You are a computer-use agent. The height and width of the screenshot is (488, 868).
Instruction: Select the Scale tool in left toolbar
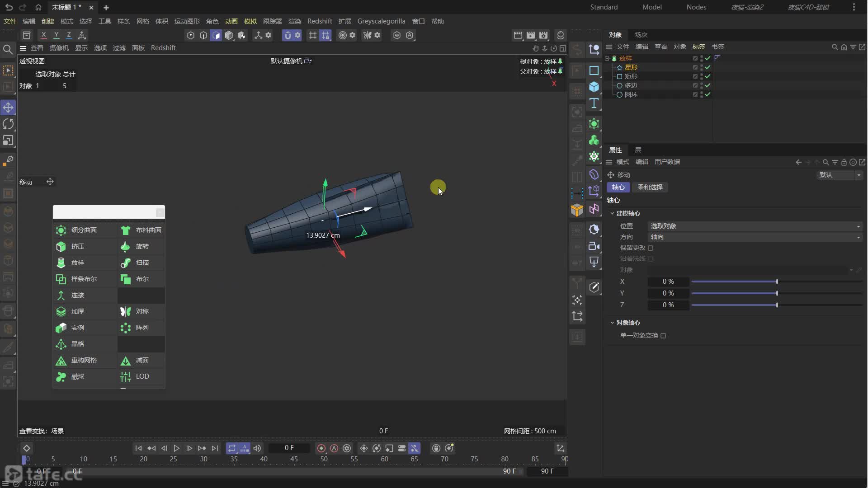[x=8, y=141]
